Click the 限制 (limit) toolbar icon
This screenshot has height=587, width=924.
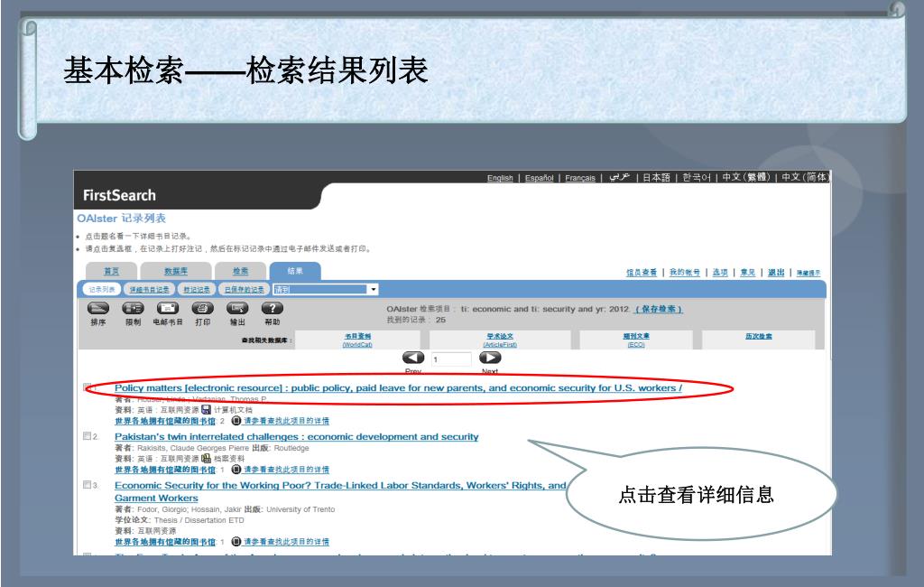[x=133, y=308]
